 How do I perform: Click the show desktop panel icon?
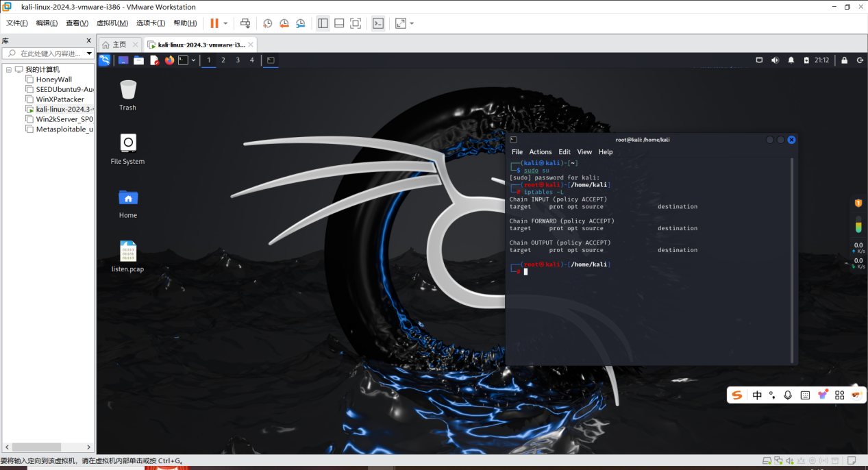[123, 60]
